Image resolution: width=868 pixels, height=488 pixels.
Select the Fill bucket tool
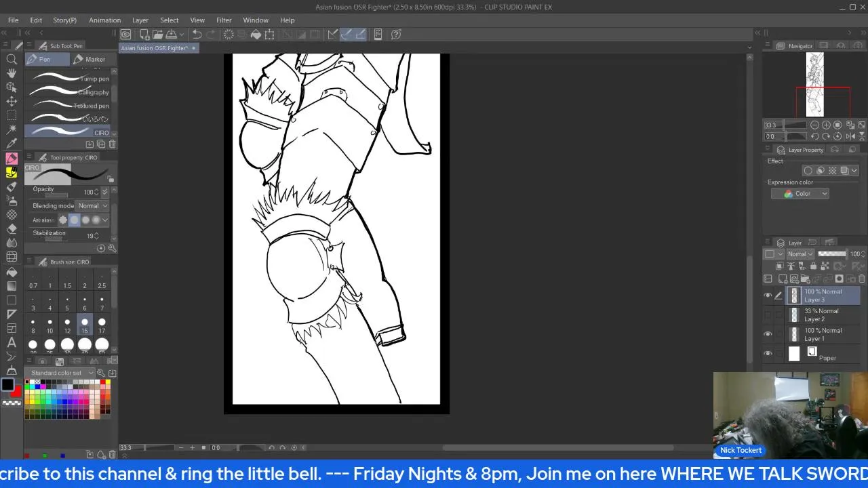pos(12,272)
